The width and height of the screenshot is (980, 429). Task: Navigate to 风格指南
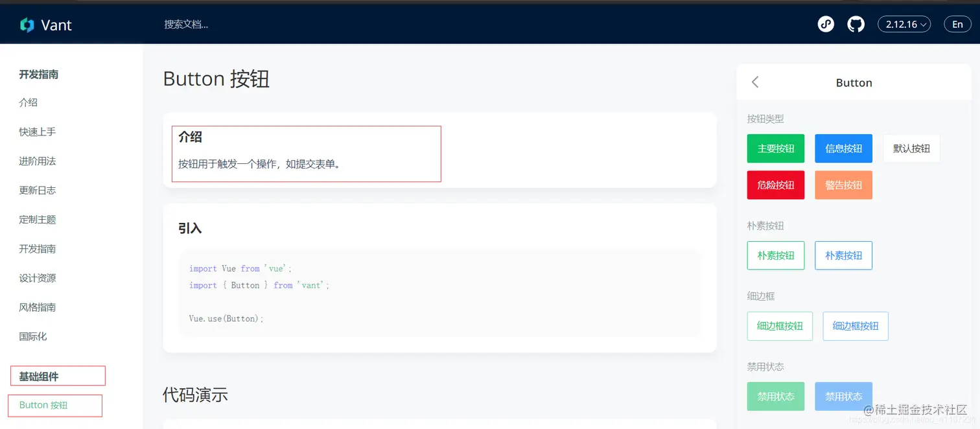tap(38, 307)
